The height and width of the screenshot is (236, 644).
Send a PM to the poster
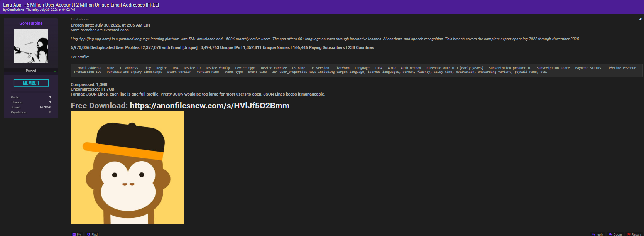point(77,234)
